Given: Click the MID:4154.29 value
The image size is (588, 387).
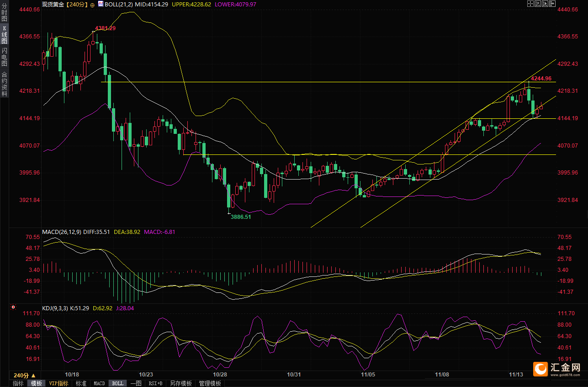Looking at the screenshot, I should coord(153,4).
